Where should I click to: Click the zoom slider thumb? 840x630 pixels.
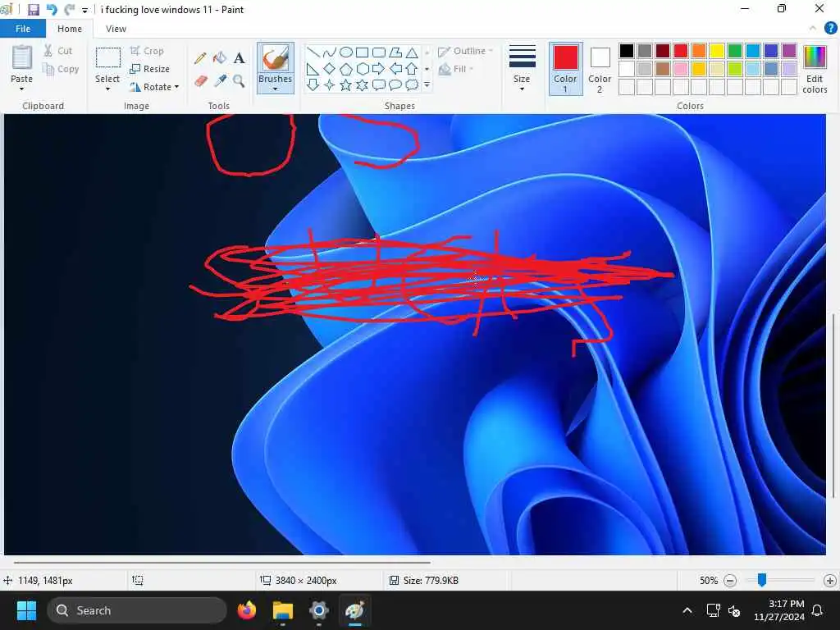762,580
